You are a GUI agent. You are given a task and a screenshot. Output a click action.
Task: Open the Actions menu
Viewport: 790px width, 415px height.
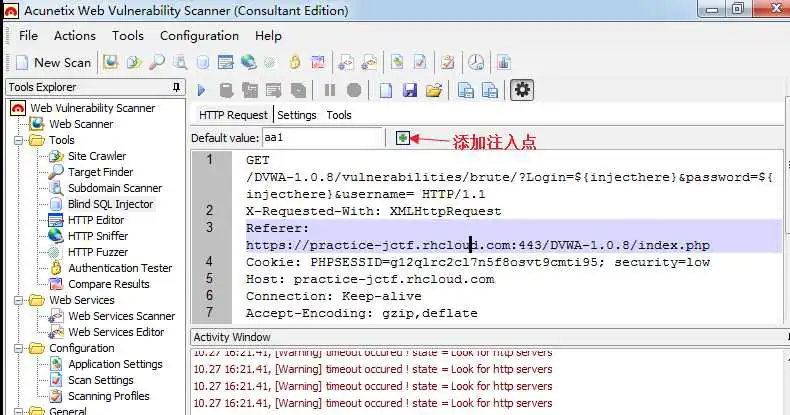point(75,36)
